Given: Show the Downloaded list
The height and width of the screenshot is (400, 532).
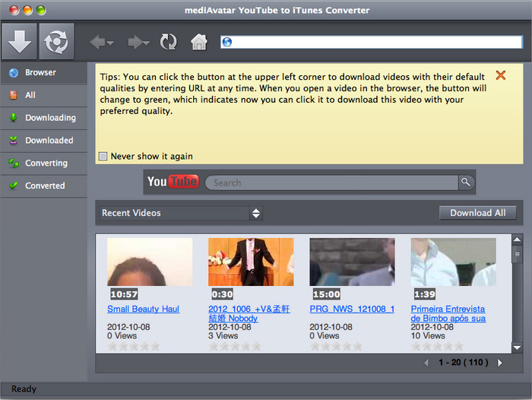Looking at the screenshot, I should [x=44, y=140].
